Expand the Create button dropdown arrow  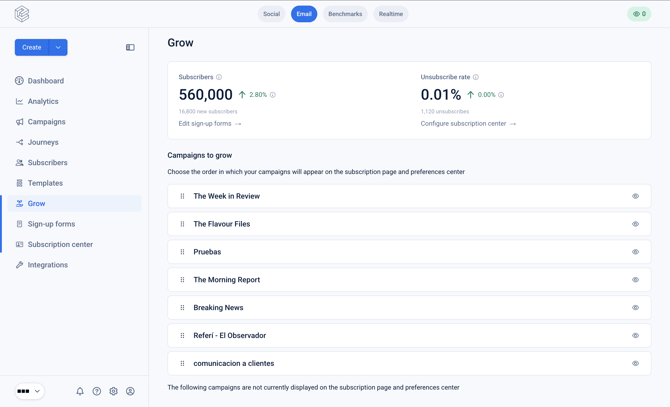(58, 47)
